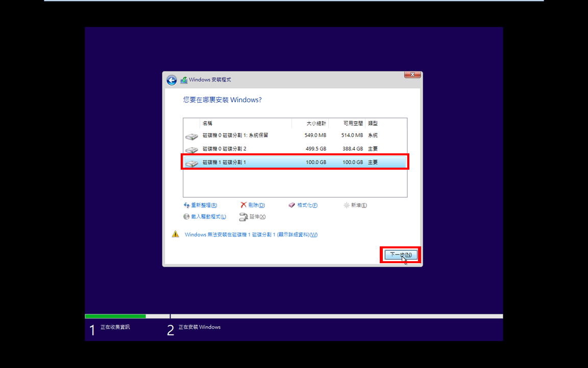Image resolution: width=588 pixels, height=368 pixels.
Task: Refresh the list with 重新整理(R)
Action: [204, 205]
